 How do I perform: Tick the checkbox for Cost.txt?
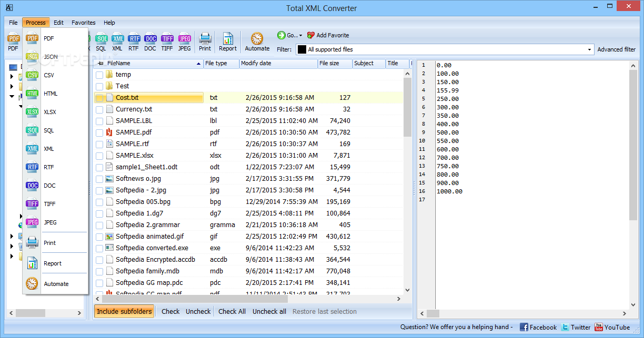(99, 98)
